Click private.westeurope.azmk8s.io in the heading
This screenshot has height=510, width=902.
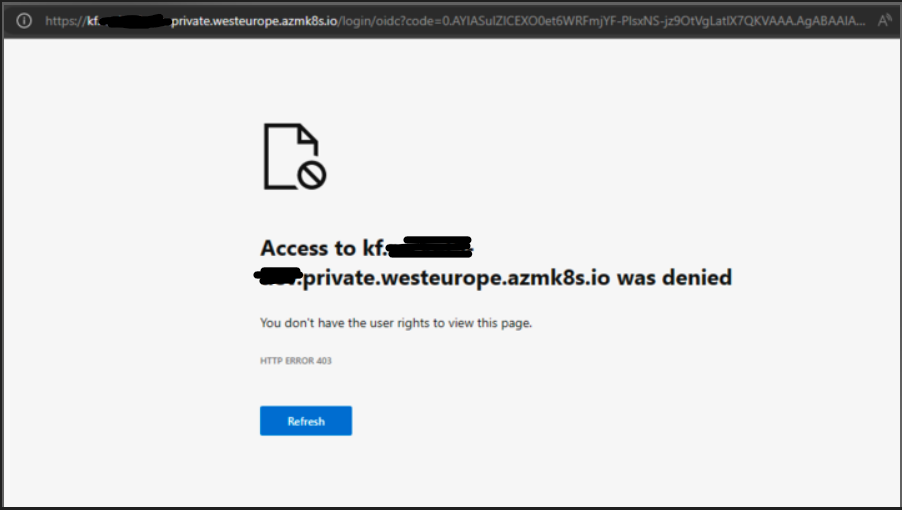[456, 278]
